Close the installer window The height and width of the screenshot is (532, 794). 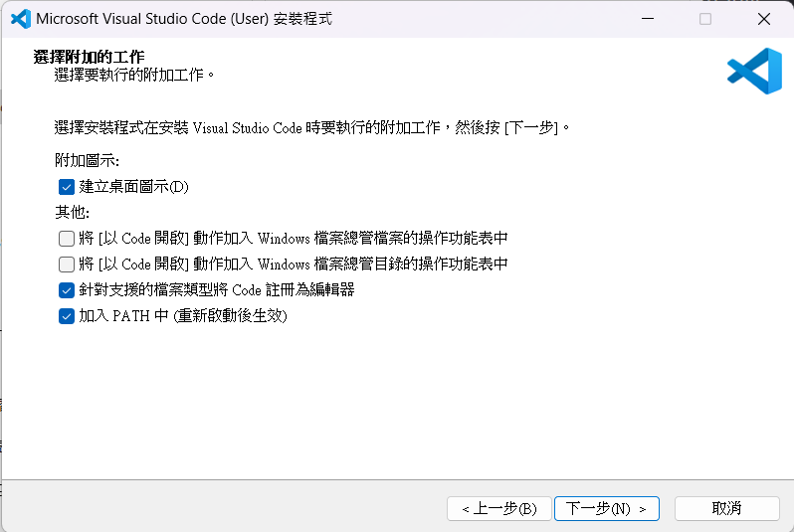(763, 19)
